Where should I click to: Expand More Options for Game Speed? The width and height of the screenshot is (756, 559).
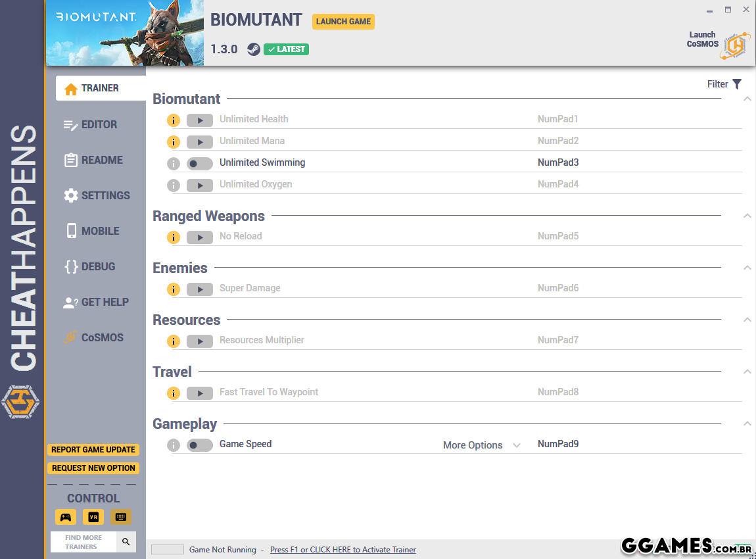(x=481, y=445)
